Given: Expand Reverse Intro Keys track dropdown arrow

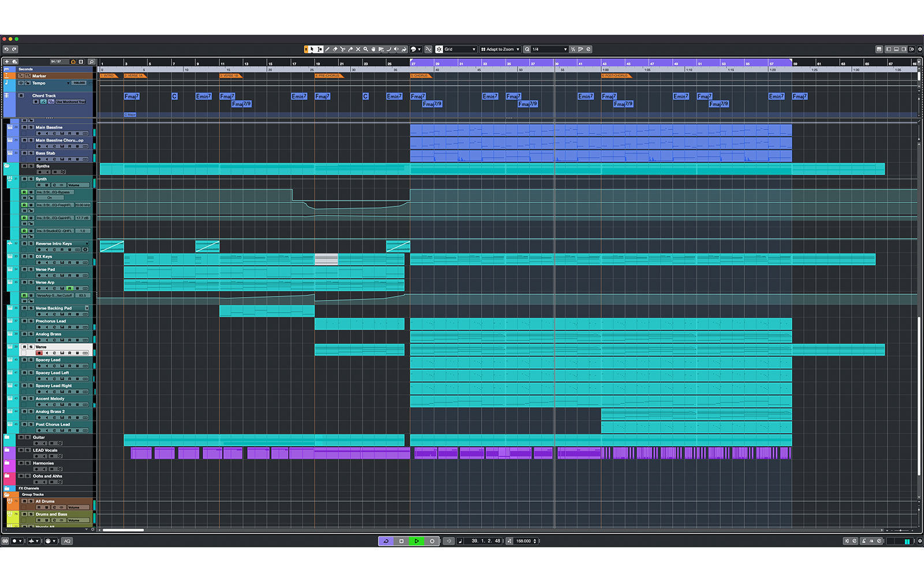Looking at the screenshot, I should tap(87, 244).
